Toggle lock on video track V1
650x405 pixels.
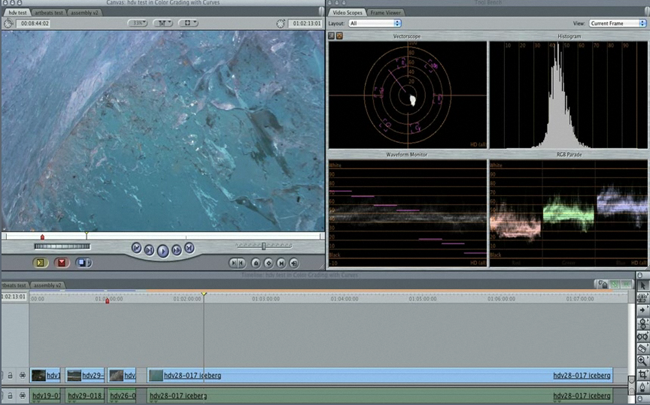tap(10, 376)
